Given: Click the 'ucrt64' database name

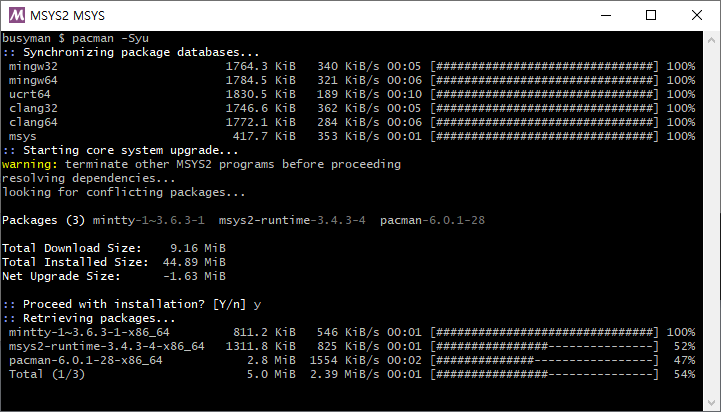Looking at the screenshot, I should coord(29,94).
